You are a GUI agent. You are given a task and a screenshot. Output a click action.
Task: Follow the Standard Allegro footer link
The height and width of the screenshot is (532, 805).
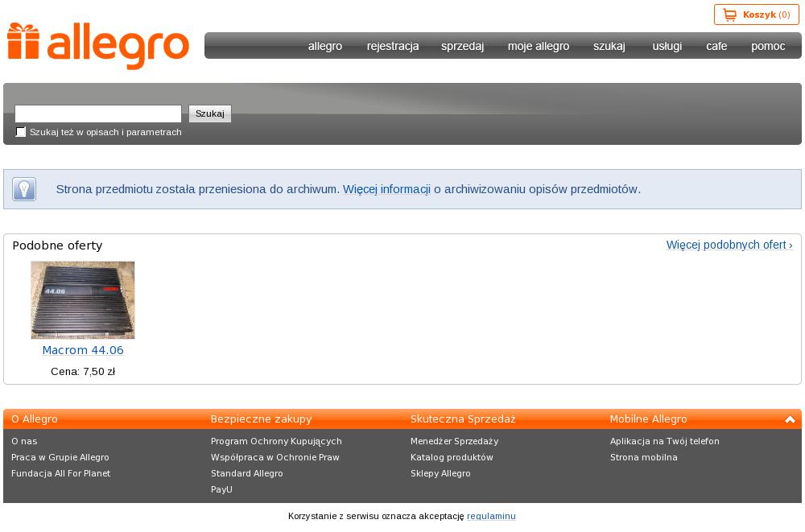pyautogui.click(x=247, y=473)
